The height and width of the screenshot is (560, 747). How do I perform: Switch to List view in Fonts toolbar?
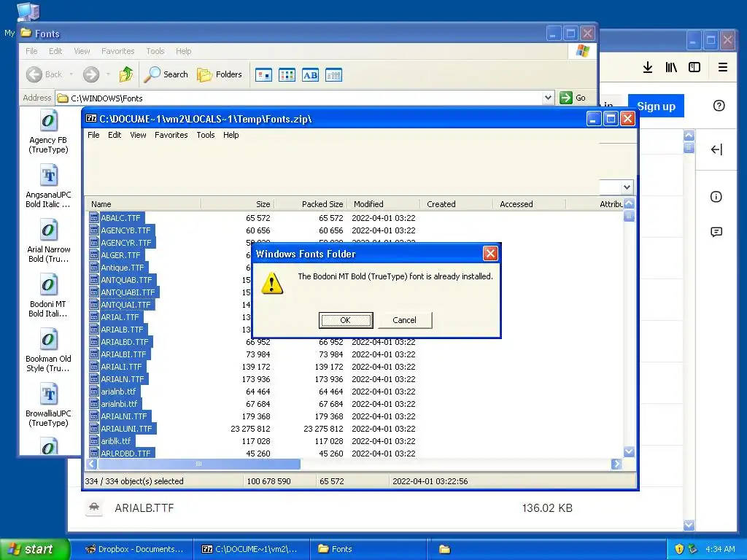287,75
